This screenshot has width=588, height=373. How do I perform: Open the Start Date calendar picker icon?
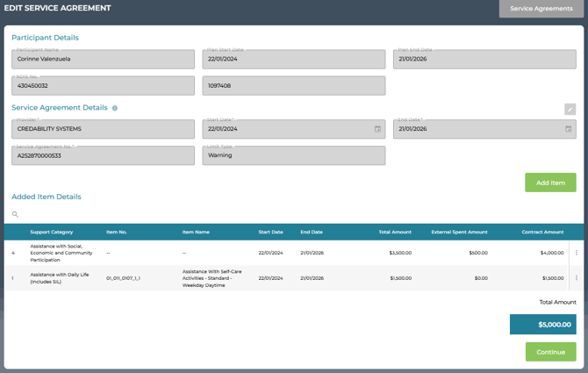click(377, 129)
